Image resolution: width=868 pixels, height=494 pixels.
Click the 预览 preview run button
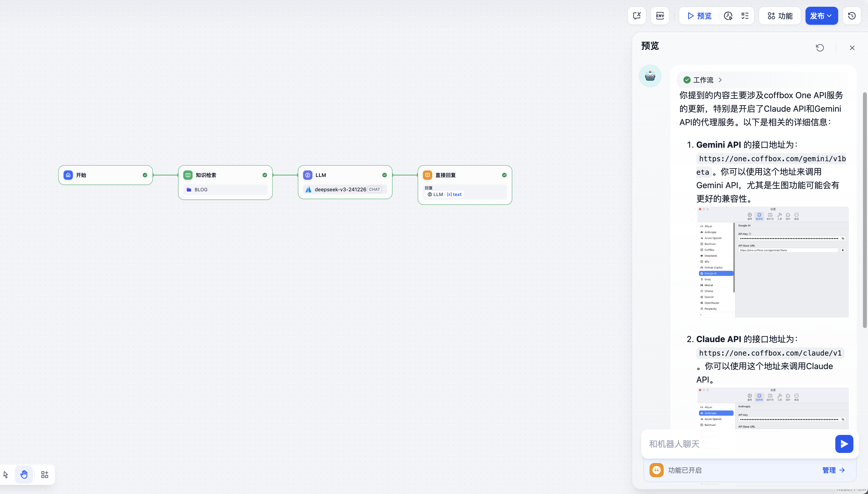[x=699, y=16]
